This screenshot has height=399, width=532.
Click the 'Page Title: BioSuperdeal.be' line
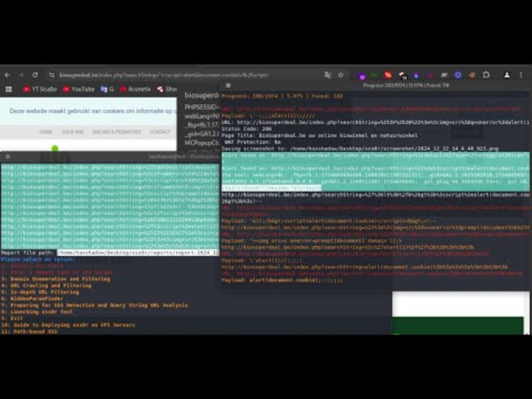(320, 135)
